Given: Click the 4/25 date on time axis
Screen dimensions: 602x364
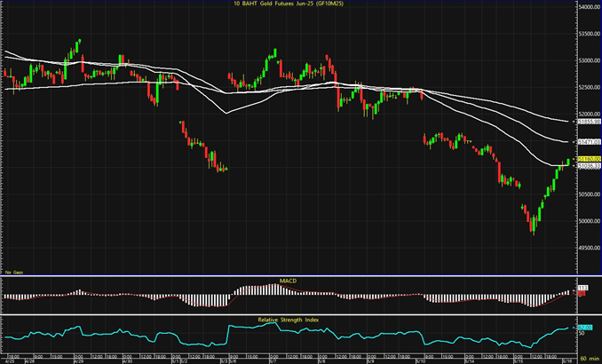Looking at the screenshot, I should (x=10, y=360).
